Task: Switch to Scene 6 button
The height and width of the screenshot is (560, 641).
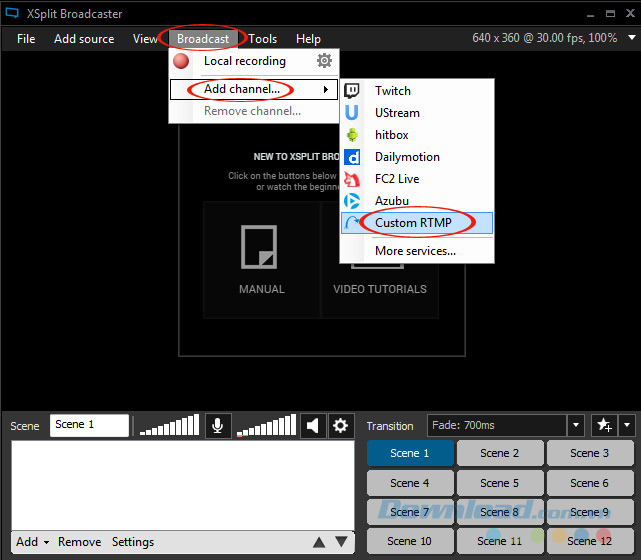Action: point(590,483)
